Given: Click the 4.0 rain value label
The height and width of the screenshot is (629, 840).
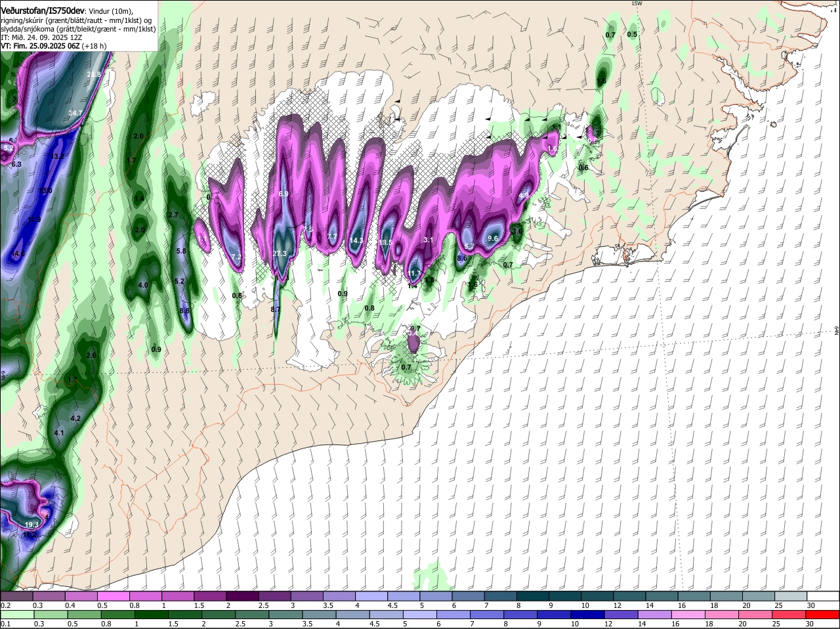Looking at the screenshot, I should click(x=143, y=286).
